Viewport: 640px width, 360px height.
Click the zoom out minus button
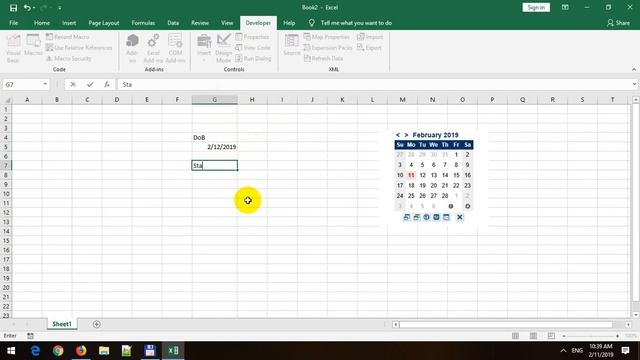click(564, 336)
